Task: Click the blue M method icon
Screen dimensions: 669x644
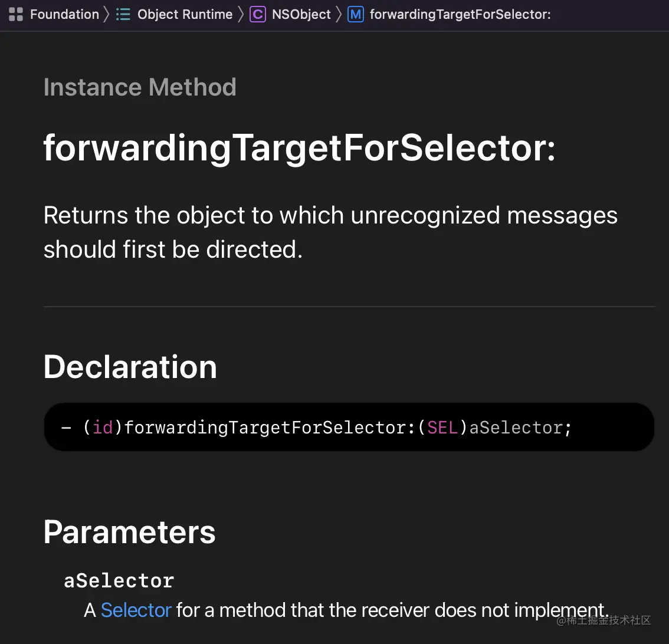Action: (x=355, y=15)
